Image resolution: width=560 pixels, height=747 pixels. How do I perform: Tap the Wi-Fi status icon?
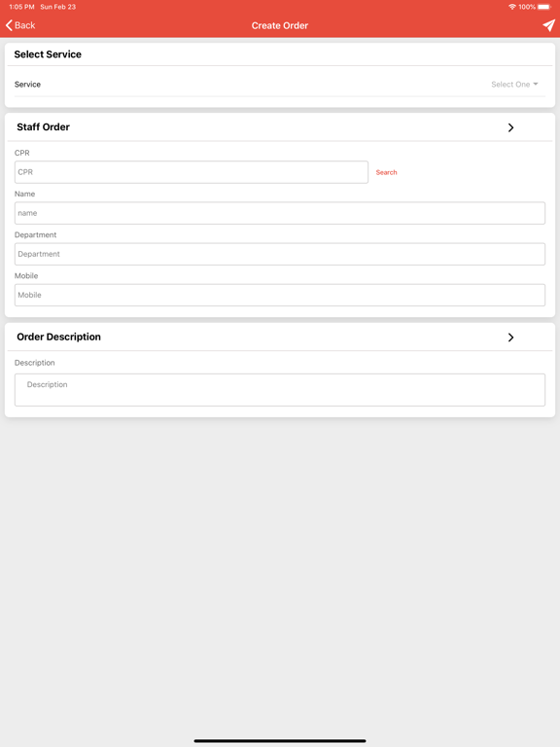(x=512, y=7)
